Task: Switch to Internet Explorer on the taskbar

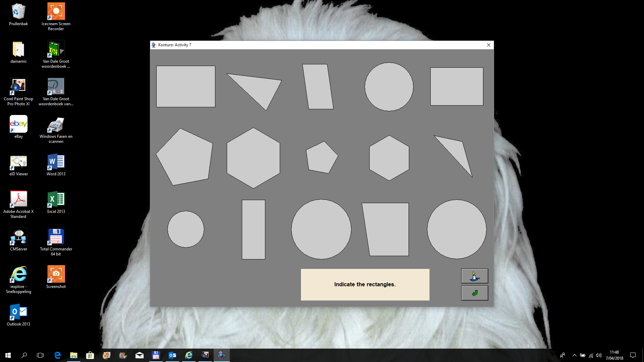Action: pos(189,355)
